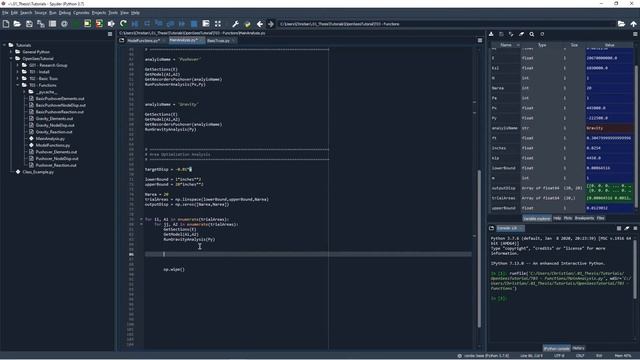The height and width of the screenshot is (360, 640).
Task: Start debugging with the Debug file icon
Action: (x=135, y=24)
